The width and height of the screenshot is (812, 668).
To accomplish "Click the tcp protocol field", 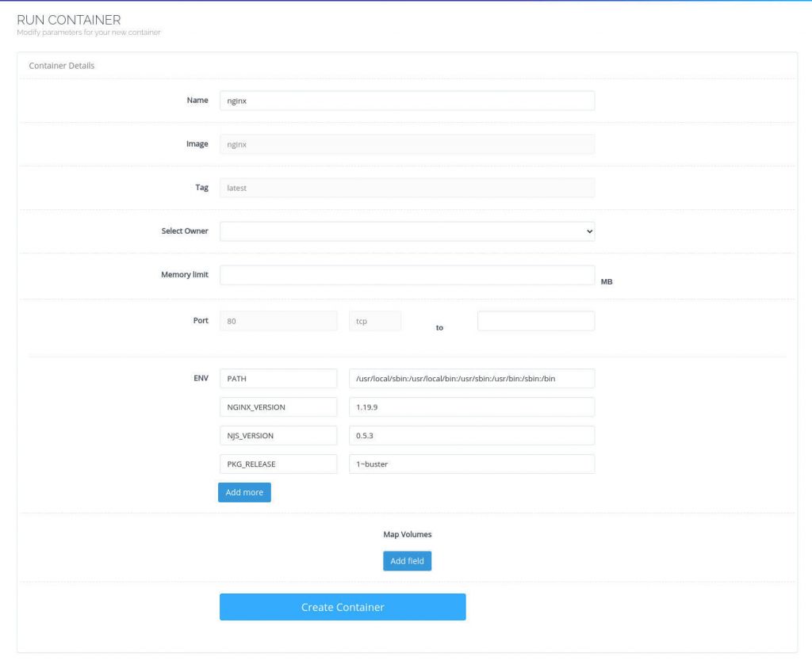I will click(x=374, y=320).
